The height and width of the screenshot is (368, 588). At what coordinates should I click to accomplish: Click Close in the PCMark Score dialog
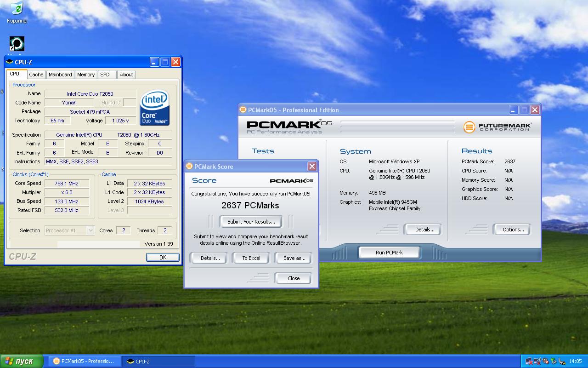[x=294, y=278]
